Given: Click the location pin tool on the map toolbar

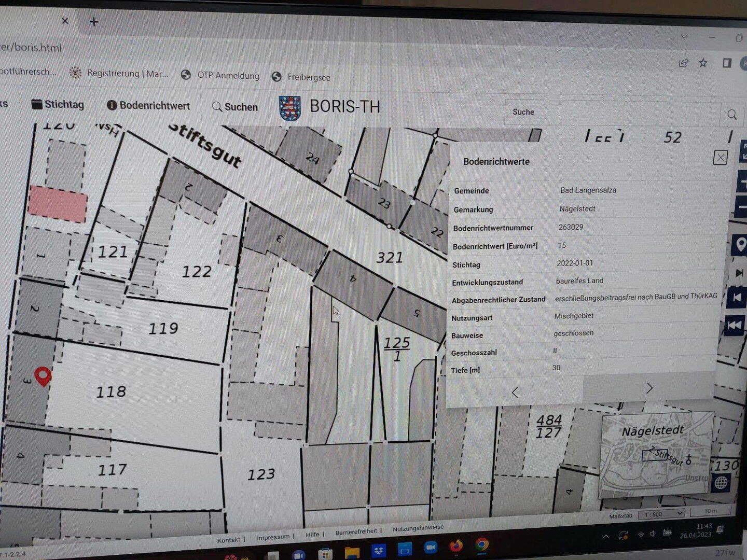Looking at the screenshot, I should tap(740, 244).
